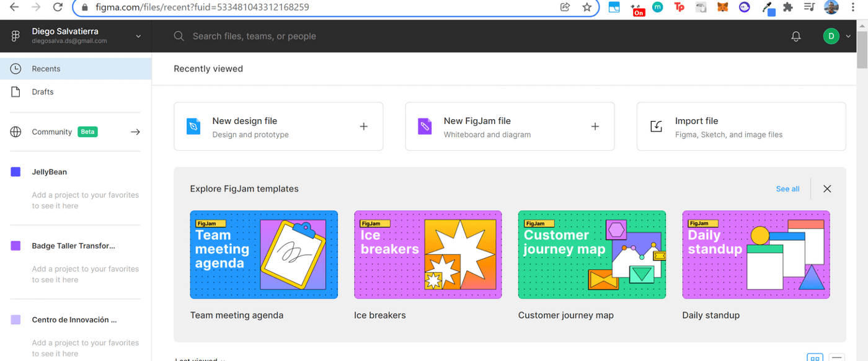Create a New FigJam file
868x361 pixels.
[510, 127]
